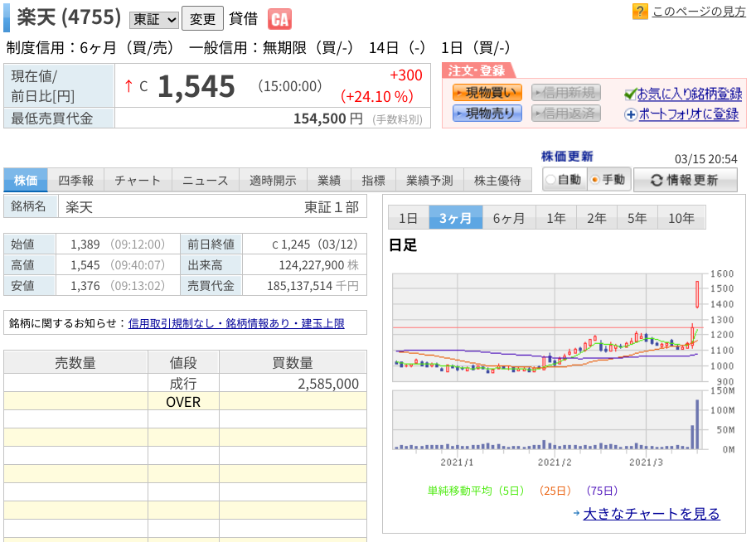Click the 185,137,514 千円 turnover value

[x=313, y=285]
